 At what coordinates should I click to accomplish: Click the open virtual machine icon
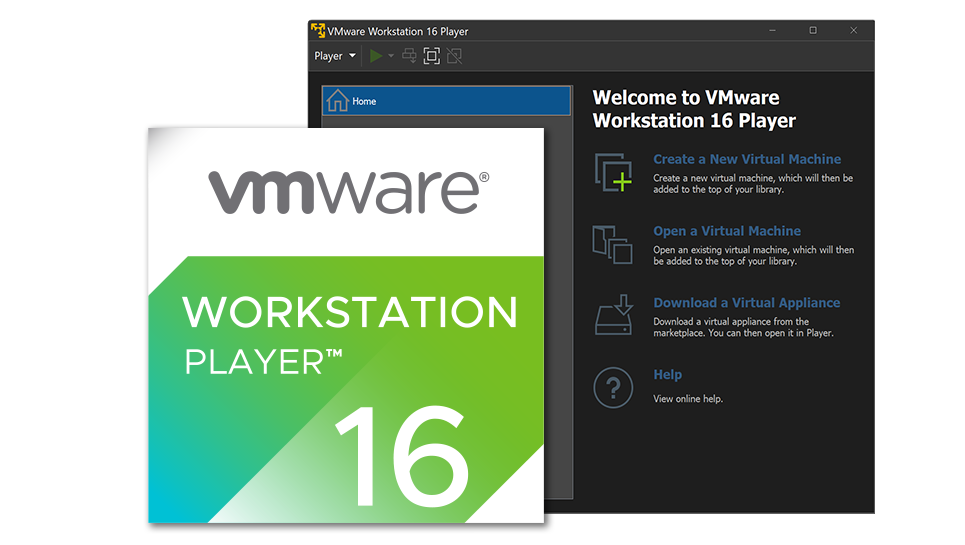click(x=612, y=245)
